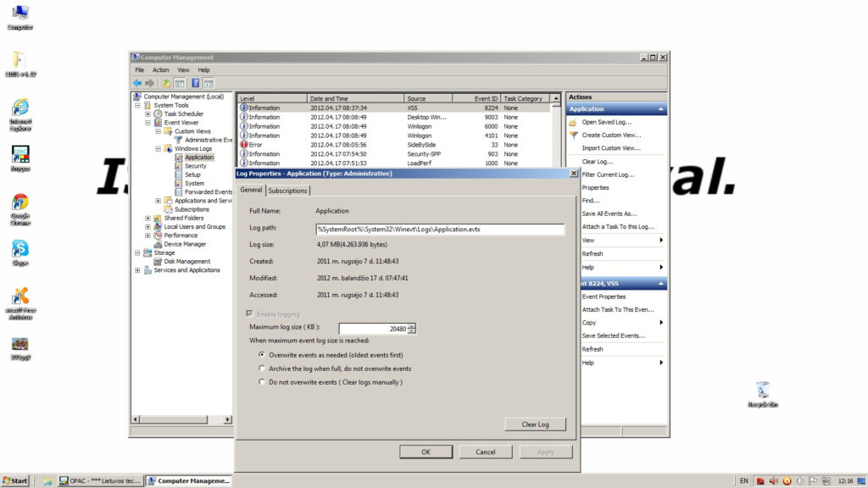Screen dimensions: 868x488
Task: Open the taskbar folder explorer icon
Action: pyautogui.click(x=47, y=481)
